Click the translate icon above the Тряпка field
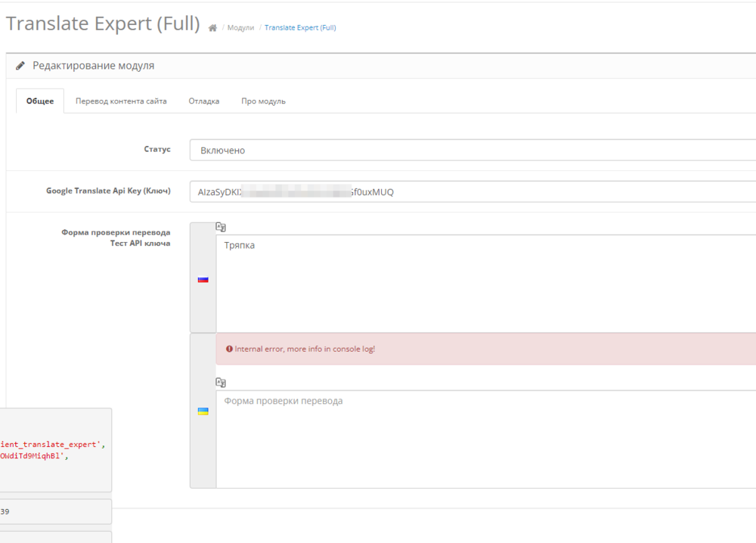 [221, 226]
